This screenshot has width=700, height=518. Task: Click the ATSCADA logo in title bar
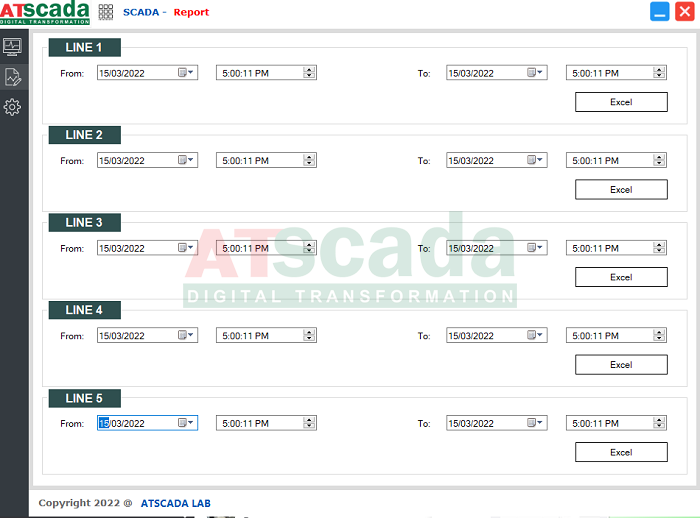tap(44, 12)
